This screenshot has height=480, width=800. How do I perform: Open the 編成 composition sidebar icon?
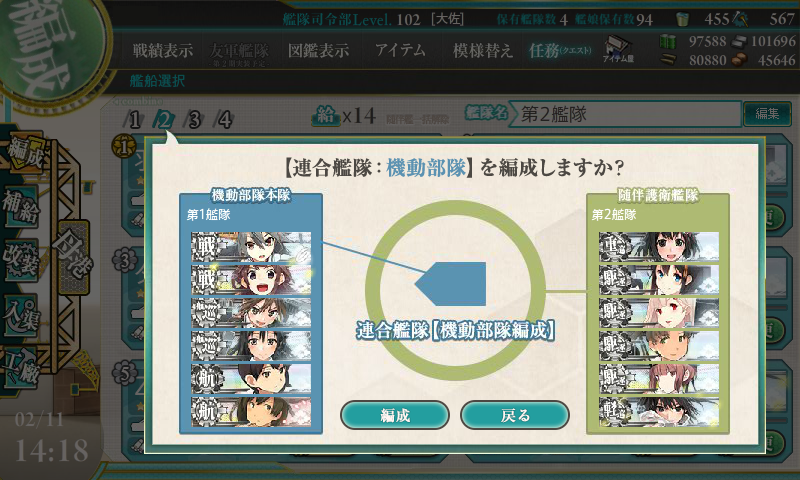click(24, 154)
